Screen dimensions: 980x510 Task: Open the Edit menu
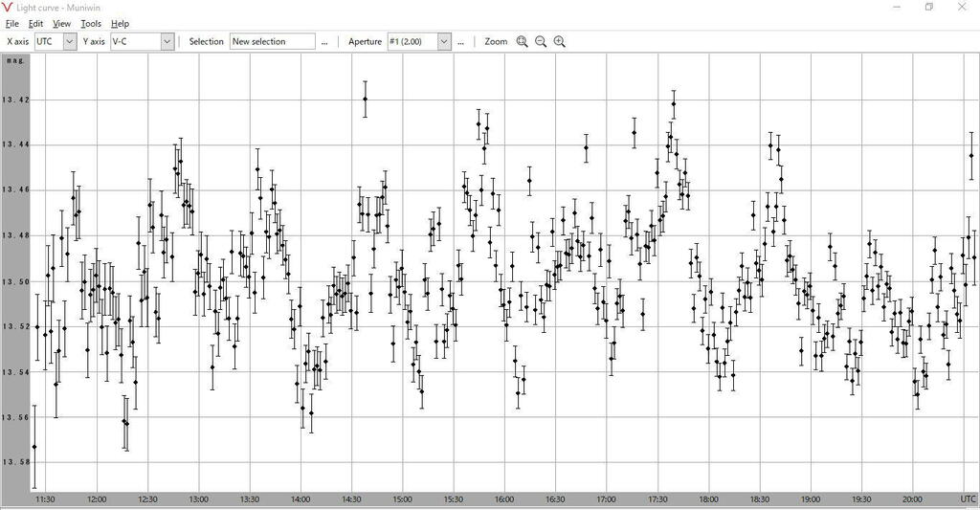tap(35, 24)
